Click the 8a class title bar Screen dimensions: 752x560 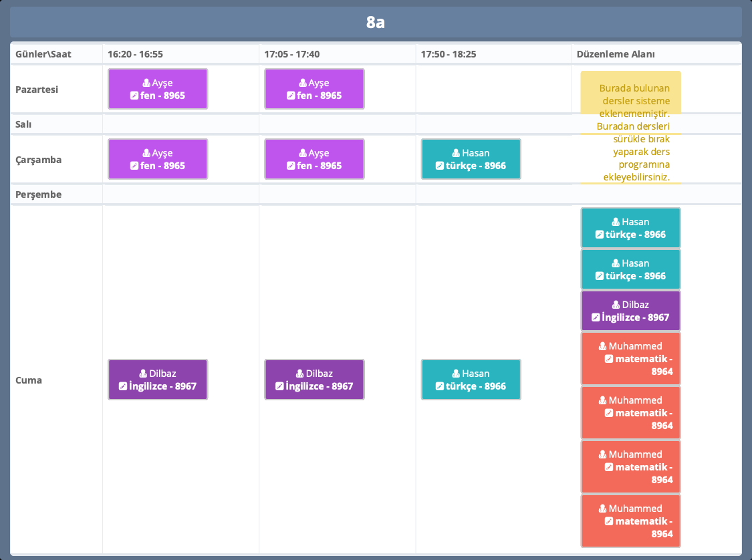click(376, 22)
